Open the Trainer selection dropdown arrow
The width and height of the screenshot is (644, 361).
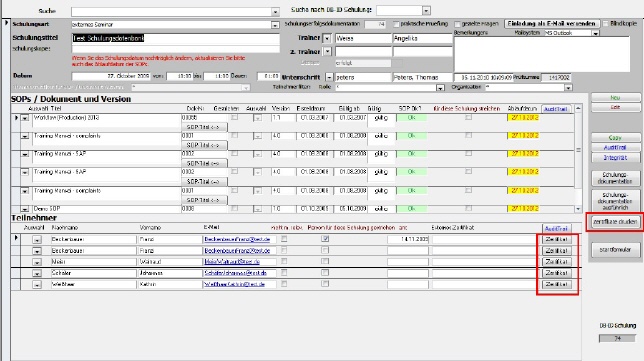[327, 38]
